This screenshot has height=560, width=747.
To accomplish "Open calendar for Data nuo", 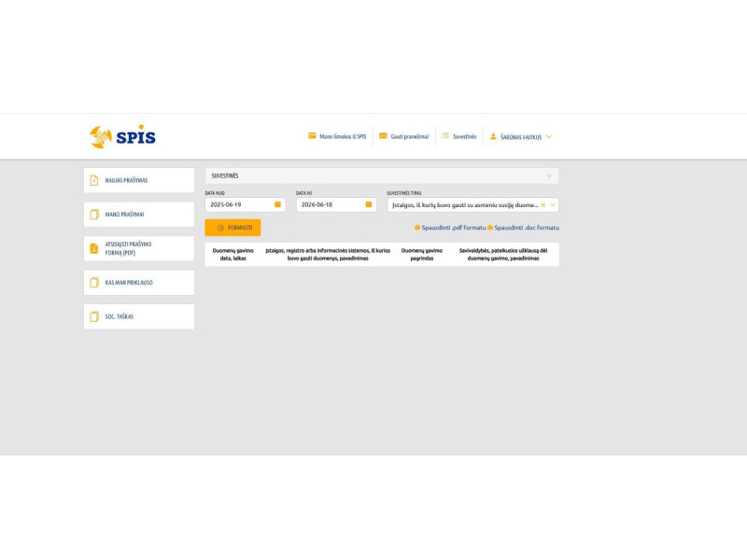I will [x=277, y=204].
